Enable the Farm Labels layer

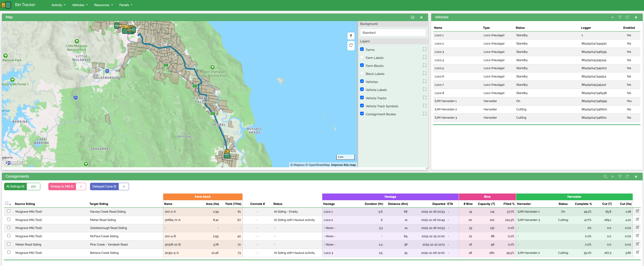click(x=362, y=58)
